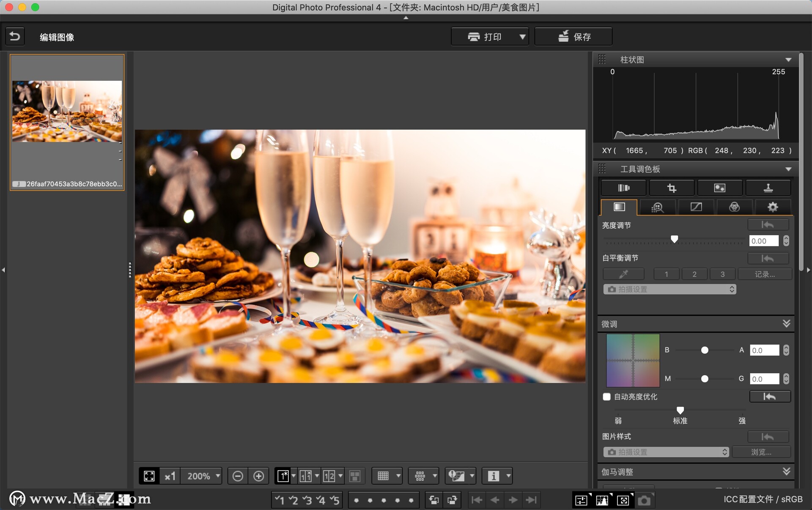
Task: Click the 打印 print button
Action: coord(485,37)
